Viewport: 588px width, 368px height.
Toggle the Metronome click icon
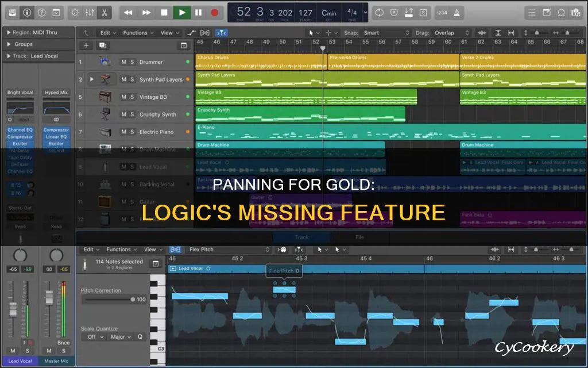pos(457,13)
